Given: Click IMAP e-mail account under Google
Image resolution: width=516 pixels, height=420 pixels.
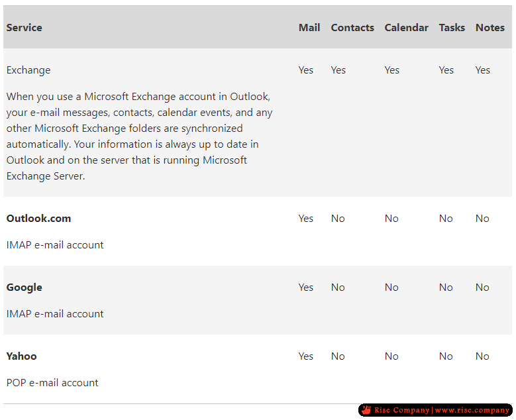Looking at the screenshot, I should tap(55, 314).
